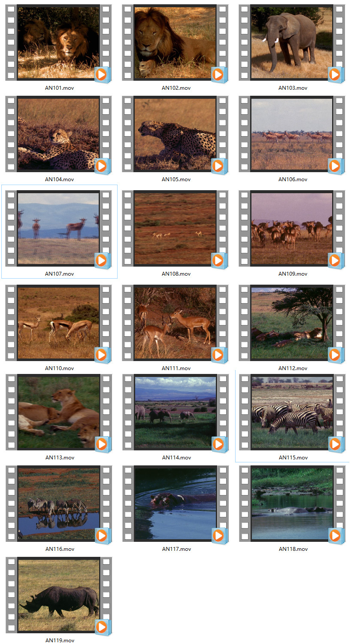Click the AN104.mov file name

coord(60,179)
